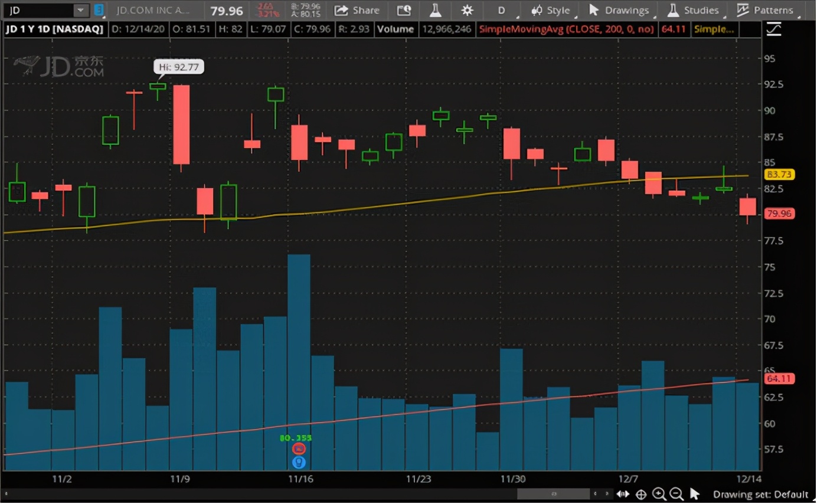
Task: Toggle the horizontal expand arrows icon
Action: 622,495
